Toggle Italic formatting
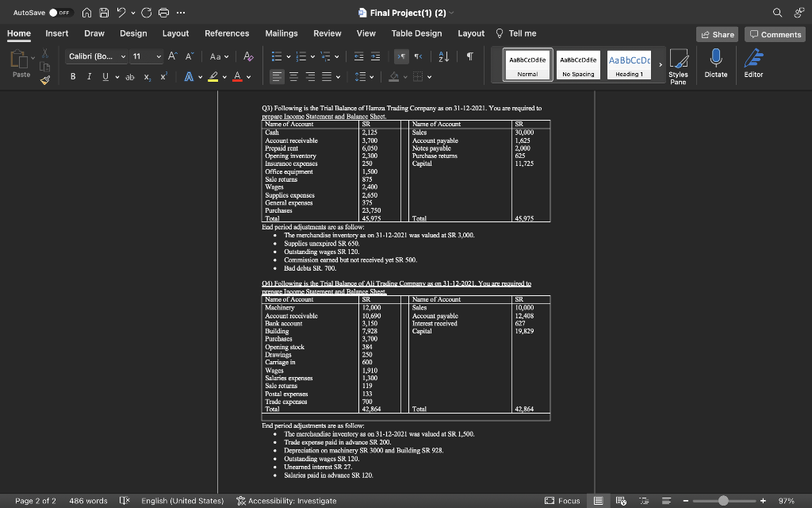 (89, 77)
